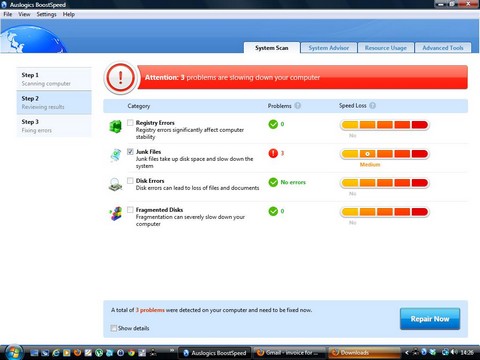This screenshot has width=480, height=360.
Task: Open the File menu
Action: tap(8, 14)
